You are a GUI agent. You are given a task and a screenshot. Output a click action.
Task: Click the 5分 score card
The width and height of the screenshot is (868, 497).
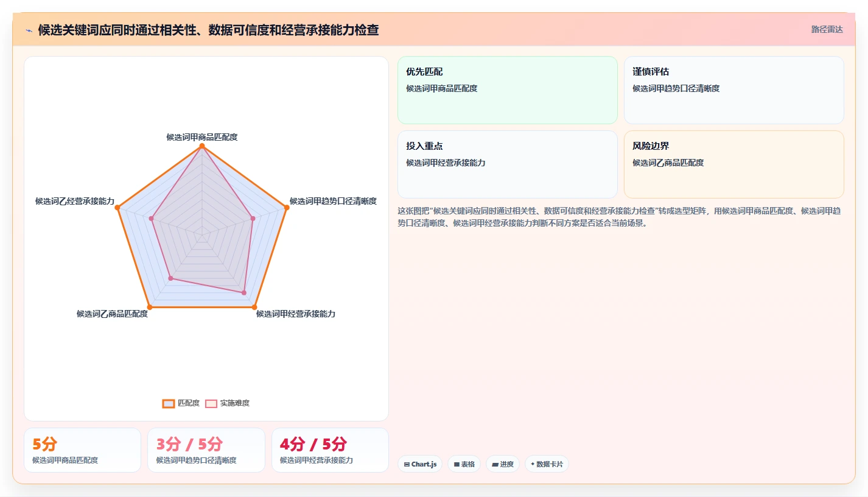[x=82, y=450]
